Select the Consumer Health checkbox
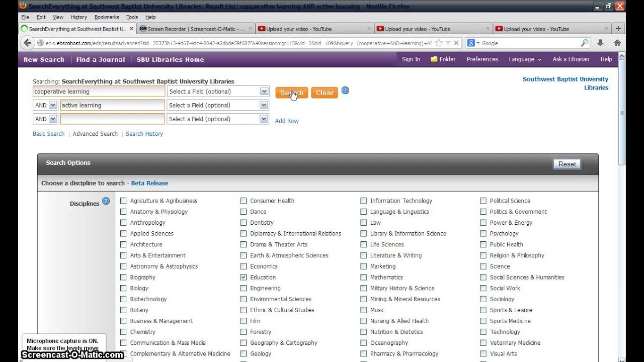The height and width of the screenshot is (362, 644). tap(244, 201)
